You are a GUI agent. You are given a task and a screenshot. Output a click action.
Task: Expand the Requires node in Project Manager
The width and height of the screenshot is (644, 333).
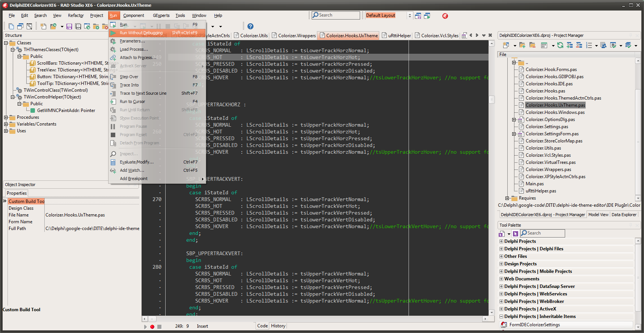507,198
